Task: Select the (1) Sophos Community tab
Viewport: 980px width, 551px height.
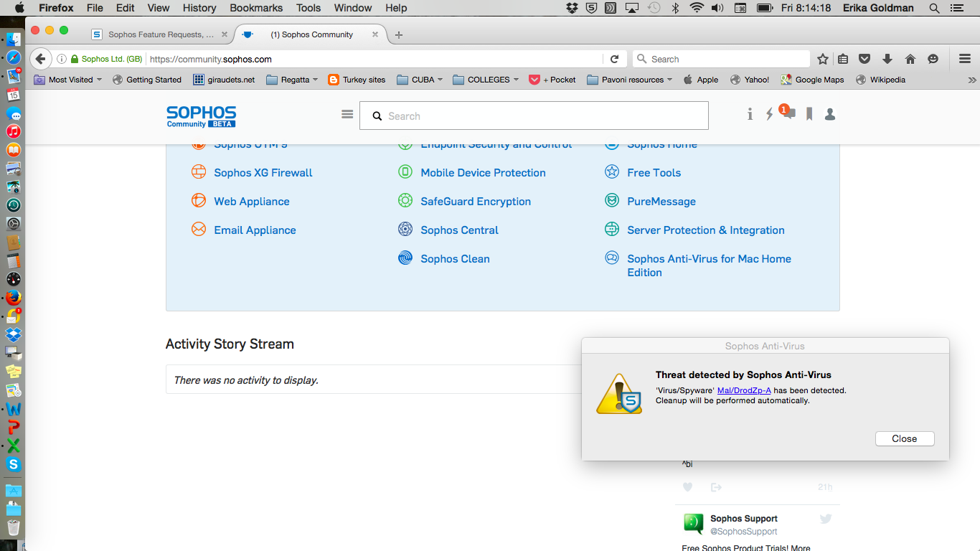Action: coord(312,34)
